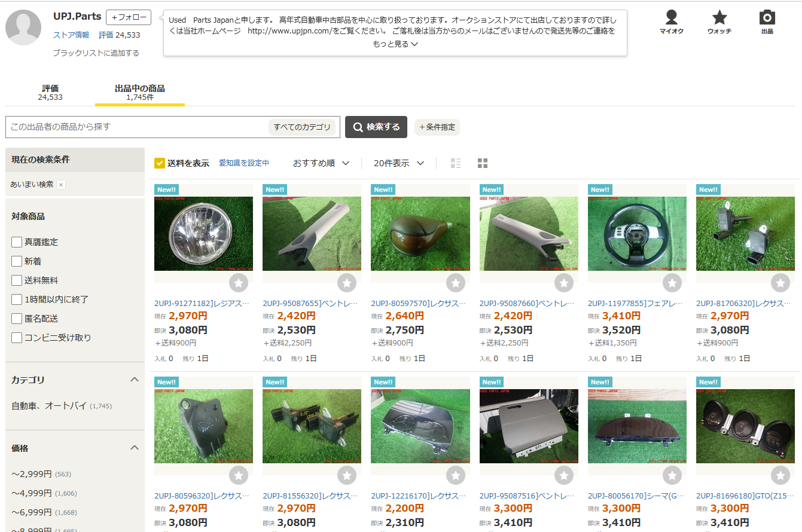Image resolution: width=802 pixels, height=532 pixels.
Task: Open the headlight thumbnail 2UPJ-91271182
Action: point(203,234)
